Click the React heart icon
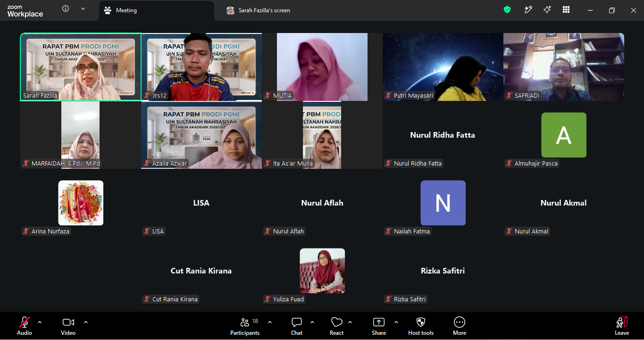This screenshot has height=340, width=644. 337,322
